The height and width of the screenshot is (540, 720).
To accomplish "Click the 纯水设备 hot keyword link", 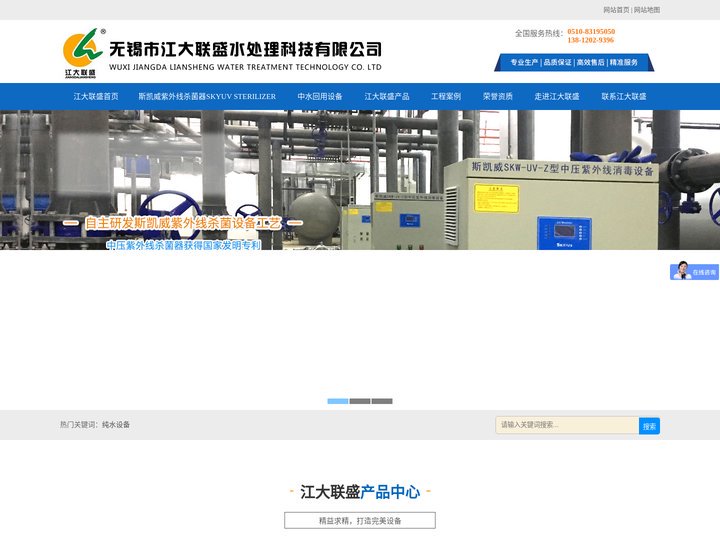I will [116, 425].
